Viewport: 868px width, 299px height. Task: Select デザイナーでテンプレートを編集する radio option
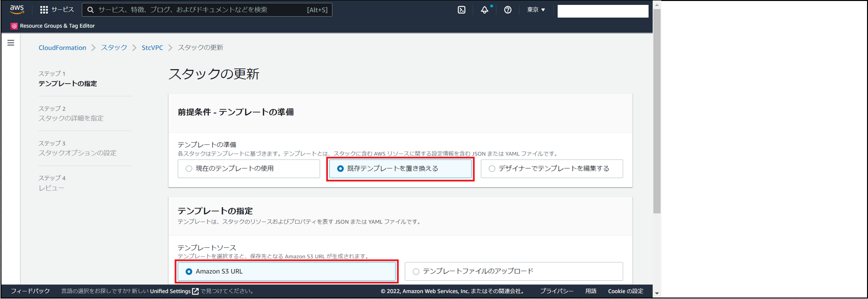tap(552, 169)
